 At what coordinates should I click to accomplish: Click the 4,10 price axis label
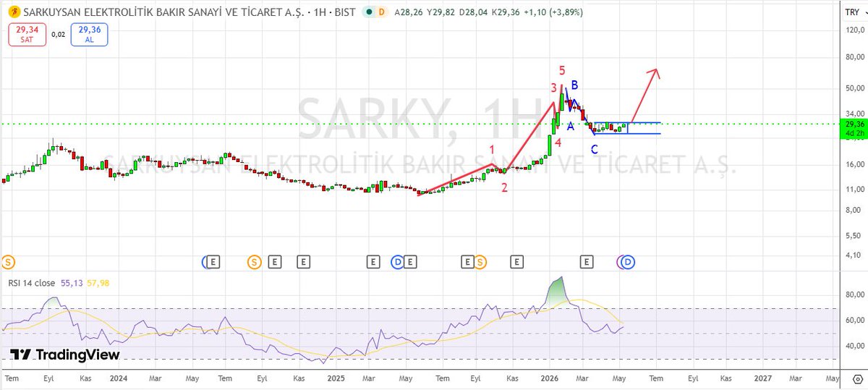click(x=855, y=255)
